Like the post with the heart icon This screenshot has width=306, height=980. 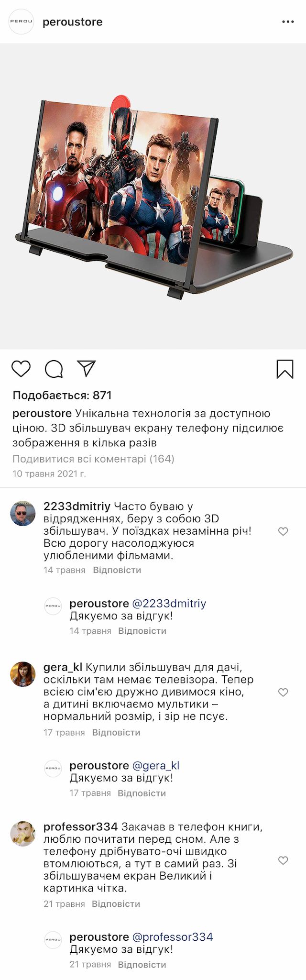pyautogui.click(x=21, y=369)
